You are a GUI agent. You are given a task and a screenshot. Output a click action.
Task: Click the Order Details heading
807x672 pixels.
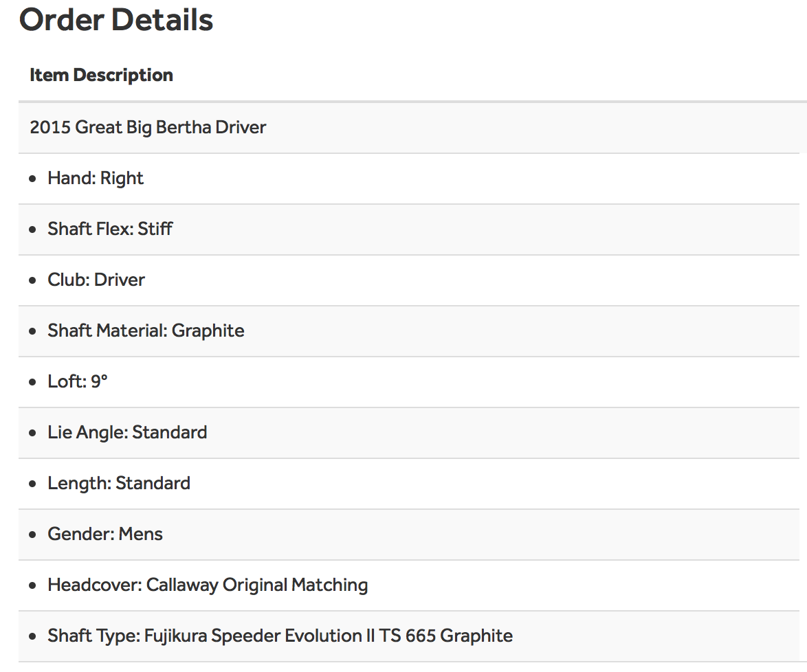point(116,20)
